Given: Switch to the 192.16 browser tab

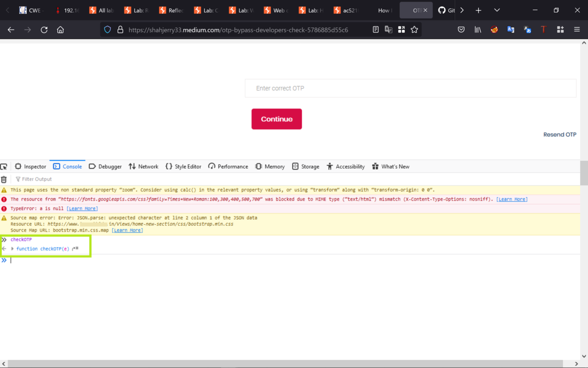Looking at the screenshot, I should pyautogui.click(x=67, y=10).
